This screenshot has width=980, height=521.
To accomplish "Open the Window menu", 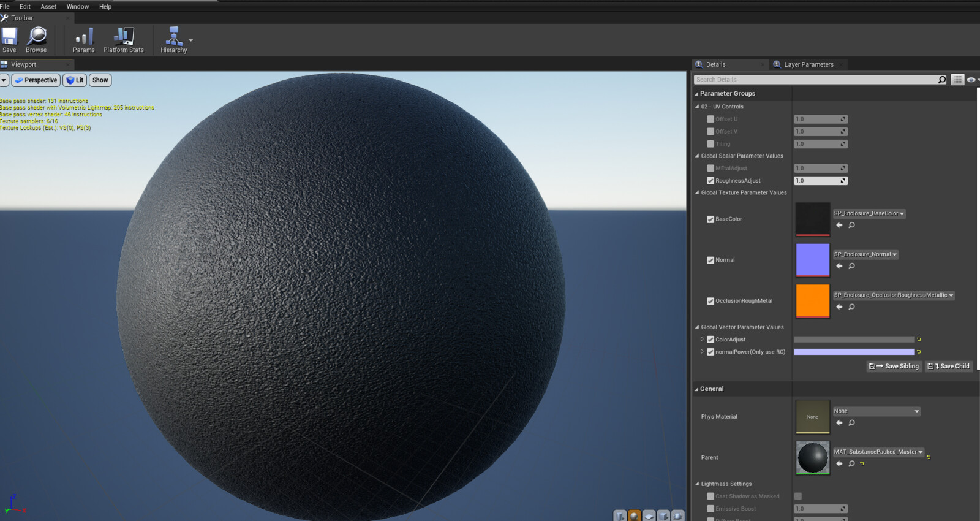I will 78,7.
